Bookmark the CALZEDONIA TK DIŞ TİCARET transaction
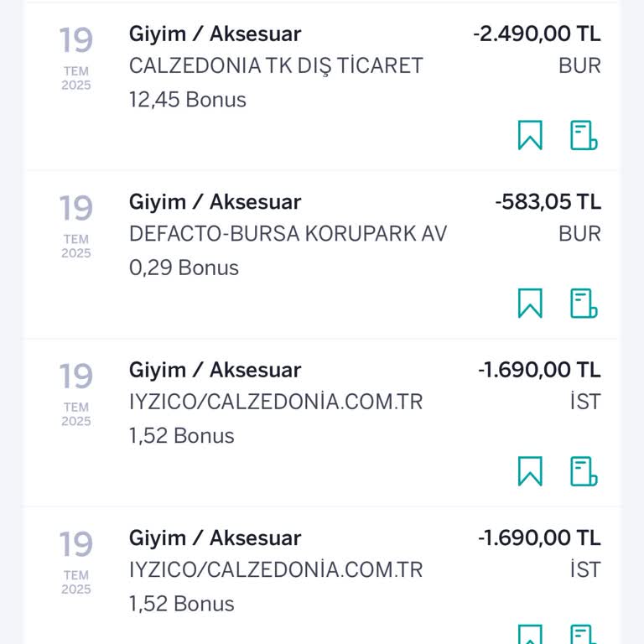 [x=530, y=135]
